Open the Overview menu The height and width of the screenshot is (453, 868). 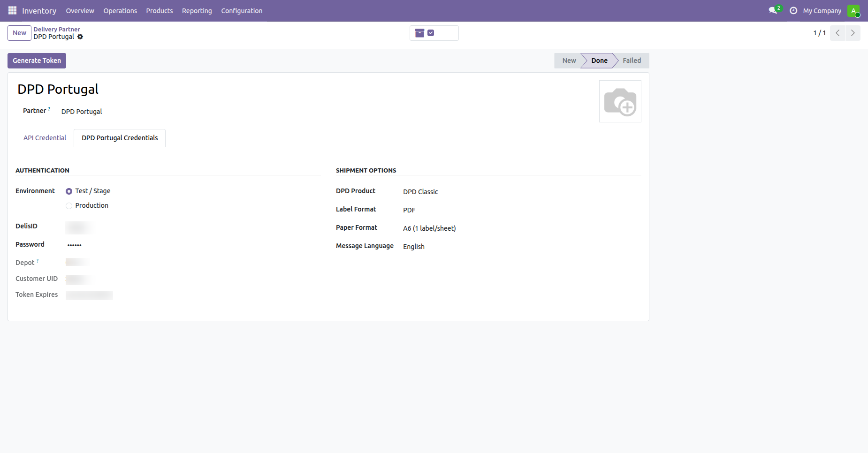click(80, 10)
